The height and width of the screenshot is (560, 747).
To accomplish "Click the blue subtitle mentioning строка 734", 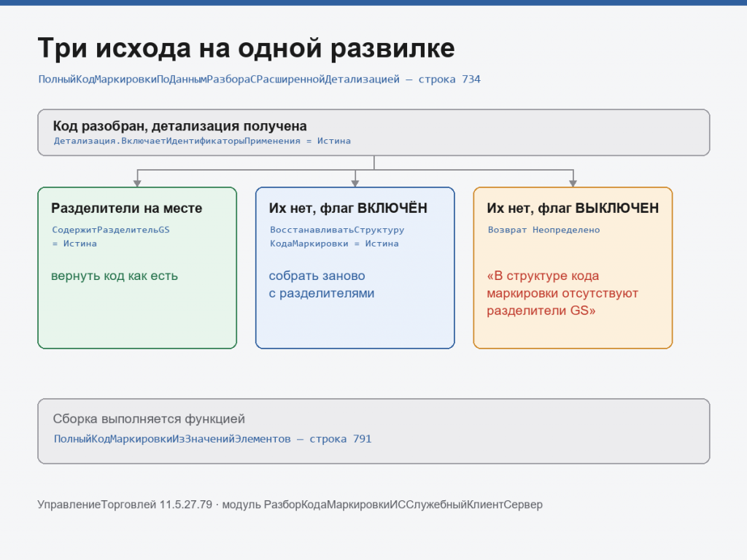I will pos(259,79).
